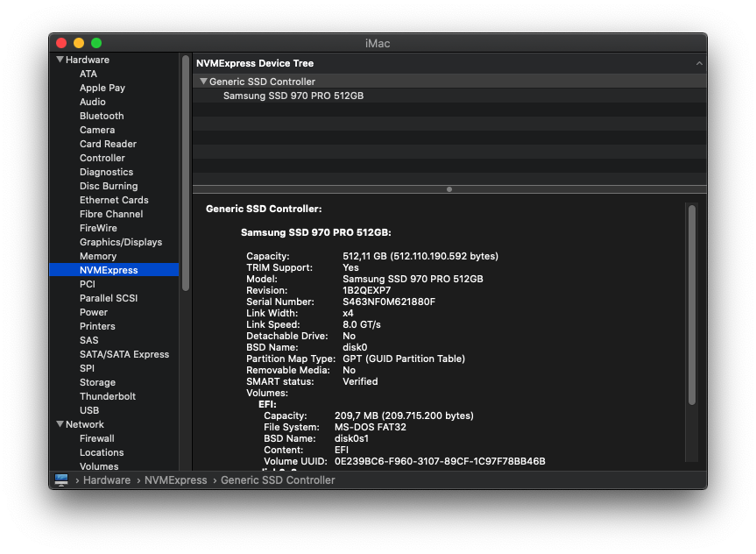This screenshot has height=554, width=756.
Task: Select Camera in the sidebar
Action: click(97, 130)
